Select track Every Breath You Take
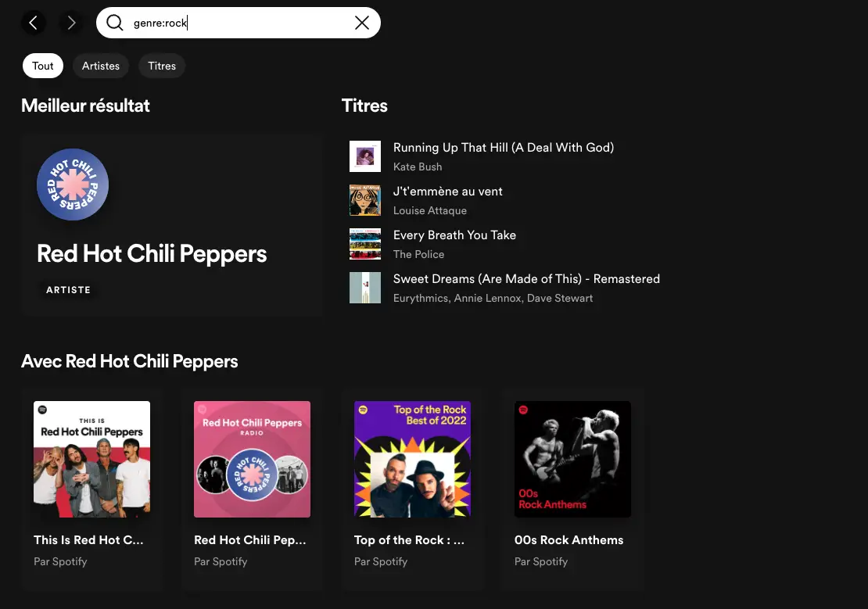 click(x=454, y=235)
